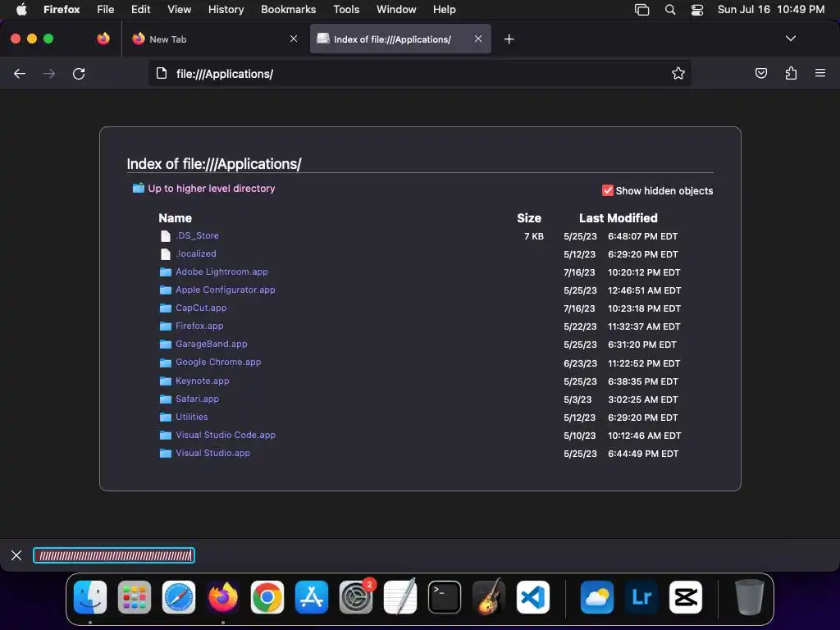The image size is (840, 630).
Task: Open the Window menu
Action: pos(396,9)
